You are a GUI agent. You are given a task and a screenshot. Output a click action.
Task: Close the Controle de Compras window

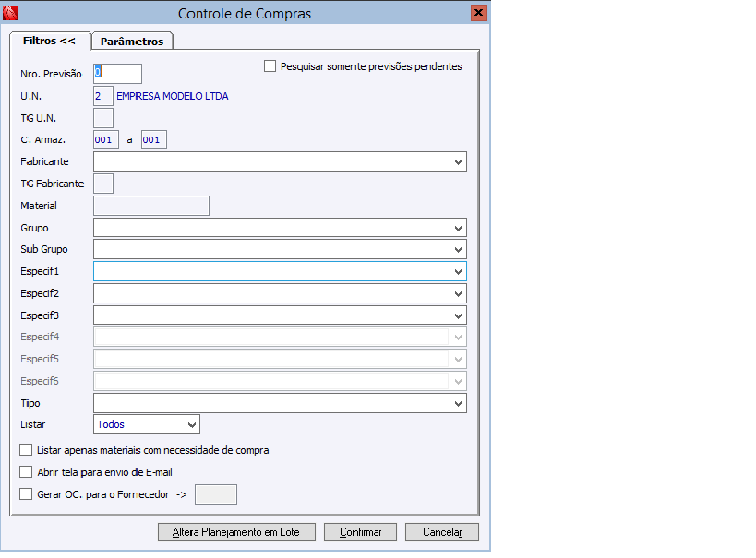(478, 13)
